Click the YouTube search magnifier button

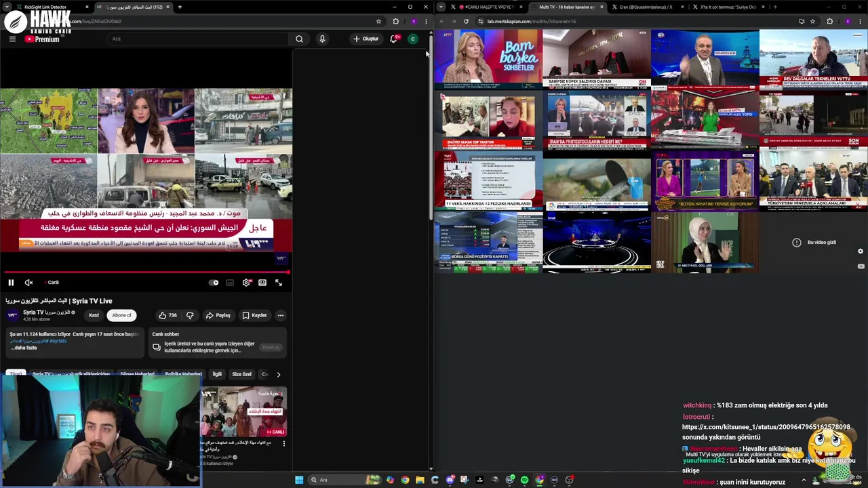(299, 39)
